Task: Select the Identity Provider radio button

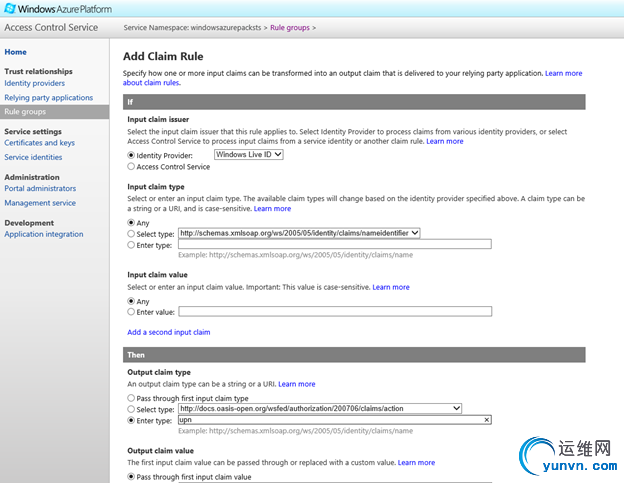Action: (131, 155)
